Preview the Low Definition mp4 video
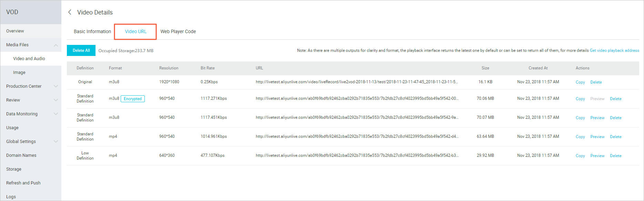 click(x=597, y=156)
